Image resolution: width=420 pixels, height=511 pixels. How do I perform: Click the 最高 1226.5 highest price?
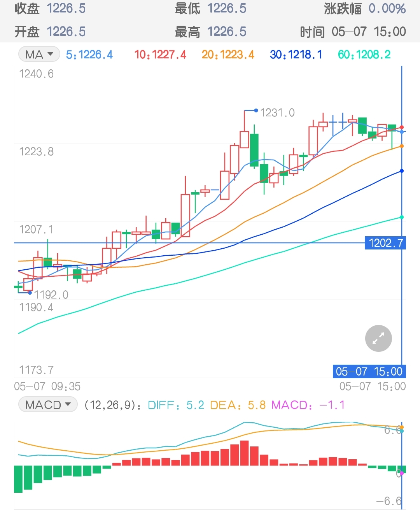[210, 32]
